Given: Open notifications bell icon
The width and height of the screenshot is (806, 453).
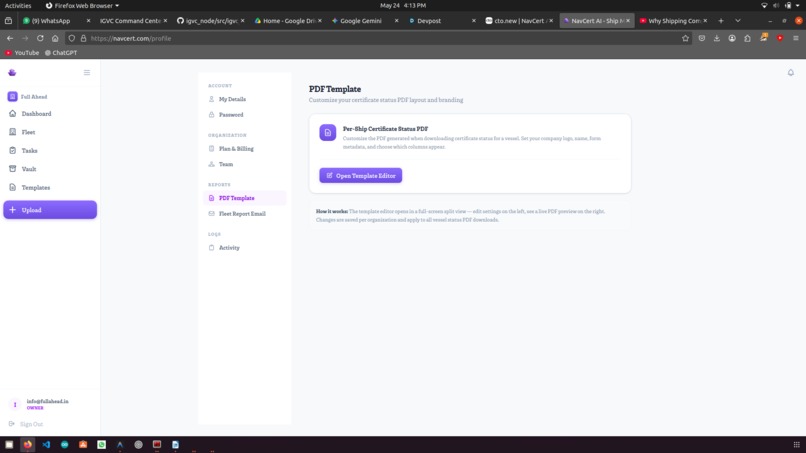Looking at the screenshot, I should (x=791, y=73).
